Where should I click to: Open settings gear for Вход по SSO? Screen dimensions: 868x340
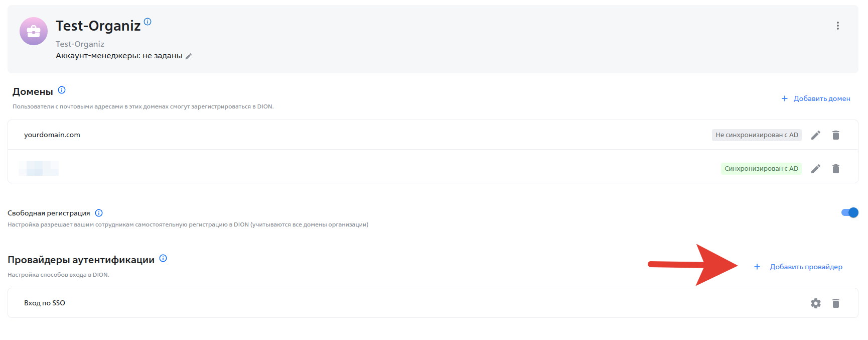pyautogui.click(x=815, y=303)
